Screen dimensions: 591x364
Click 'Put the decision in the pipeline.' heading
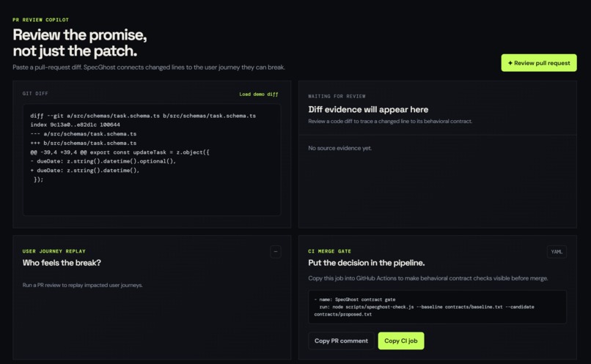[367, 263]
